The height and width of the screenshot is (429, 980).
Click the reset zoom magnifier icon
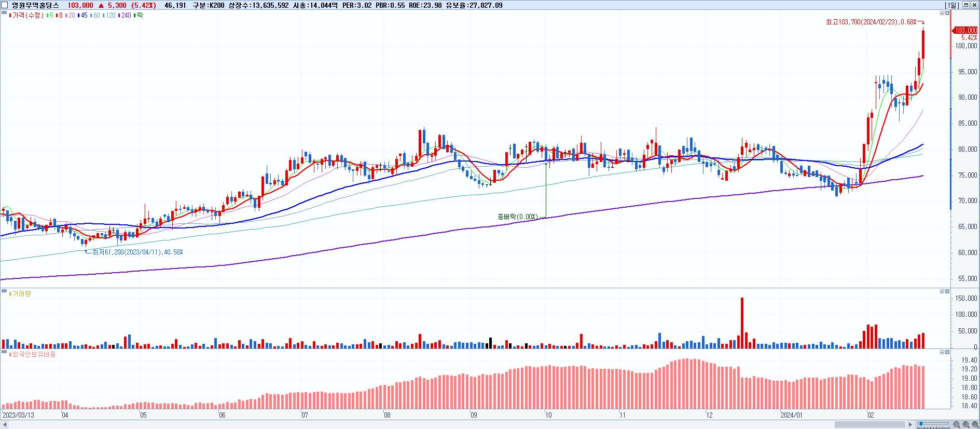[x=975, y=424]
